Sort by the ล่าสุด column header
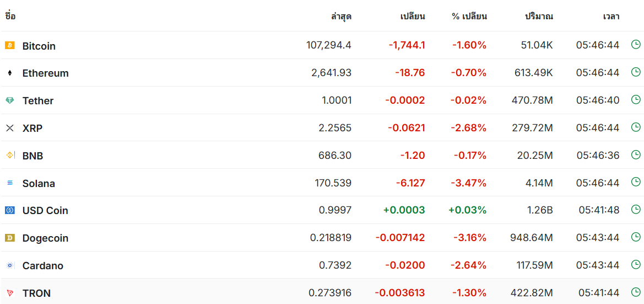This screenshot has height=304, width=644. [x=342, y=17]
